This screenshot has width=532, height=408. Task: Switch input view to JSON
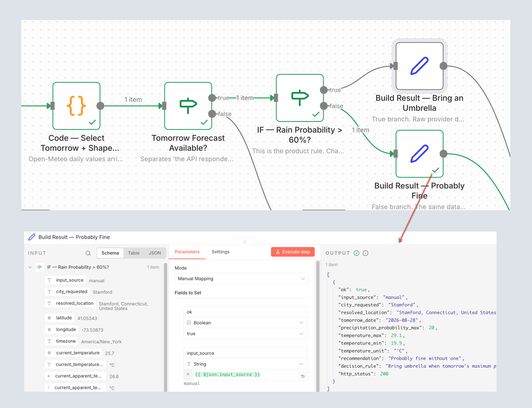[x=155, y=253]
